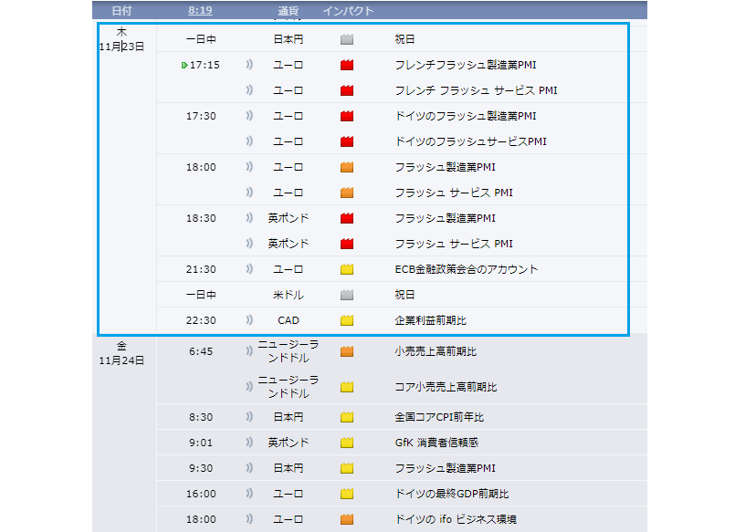
Task: Open 18:00 ユーロ フラッシュ製造業PMI event name
Action: pyautogui.click(x=445, y=167)
